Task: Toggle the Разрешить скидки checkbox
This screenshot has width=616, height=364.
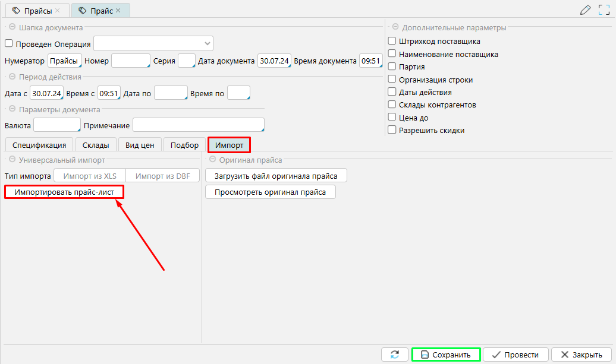Action: pyautogui.click(x=392, y=130)
